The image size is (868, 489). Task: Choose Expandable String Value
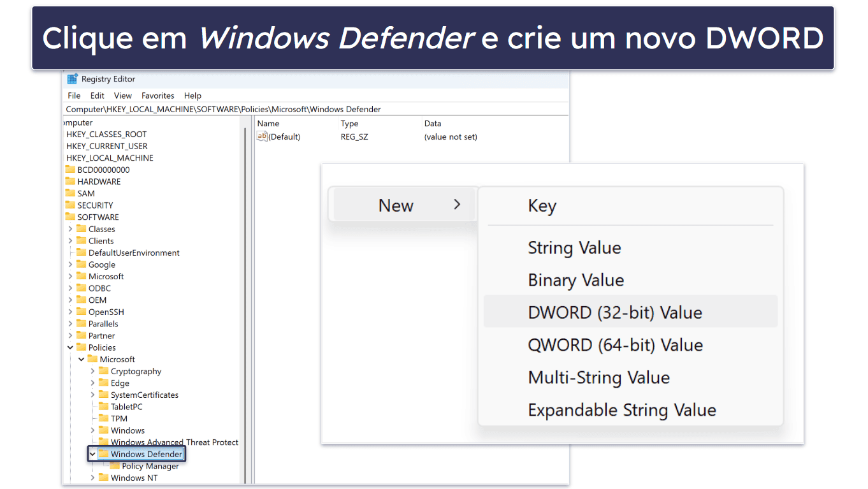[631, 410]
